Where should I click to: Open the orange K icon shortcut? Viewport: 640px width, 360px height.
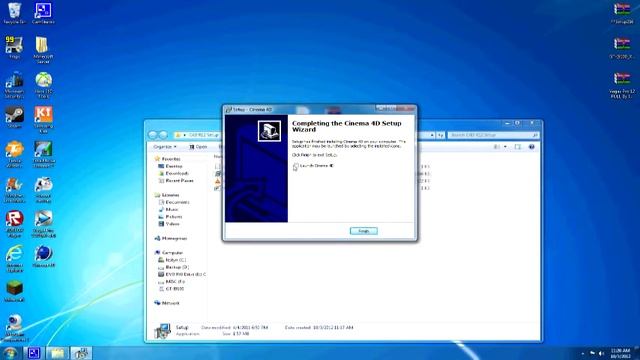[x=43, y=119]
